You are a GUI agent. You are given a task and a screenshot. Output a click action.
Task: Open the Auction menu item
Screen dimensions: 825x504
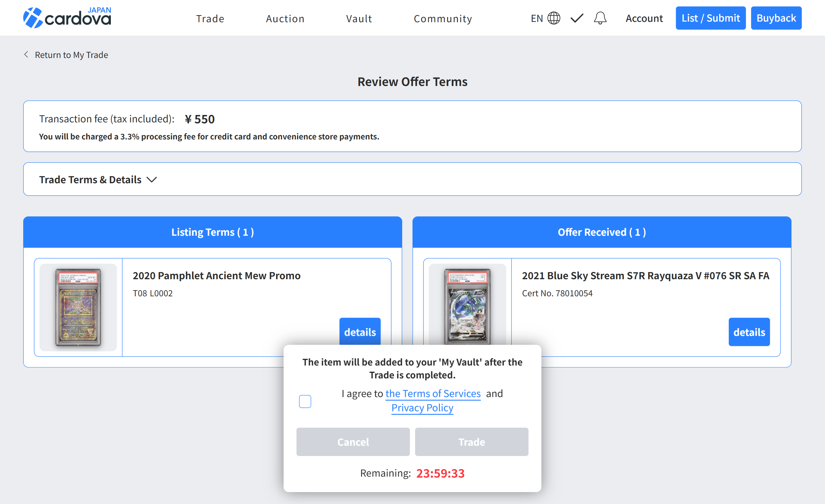click(x=285, y=19)
